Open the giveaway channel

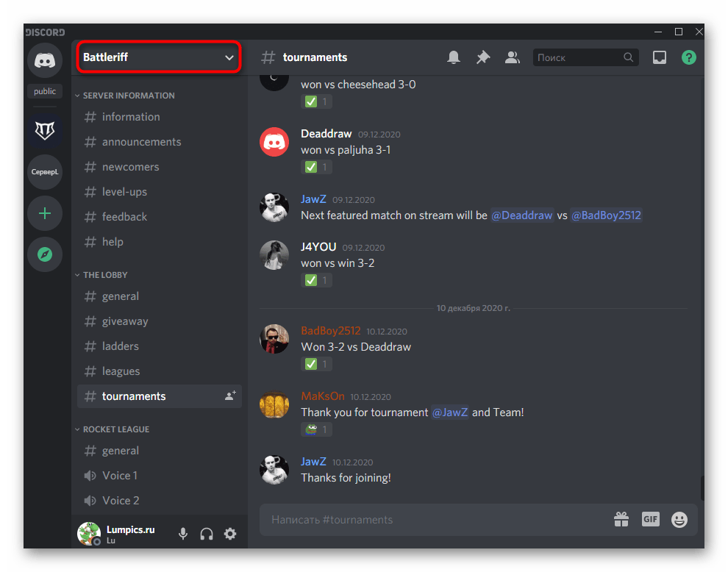(x=160, y=321)
